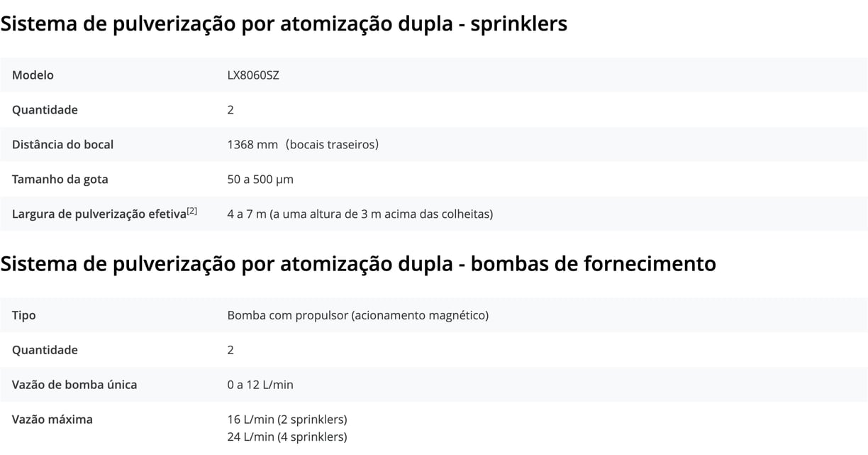Click the Modelo row label
The height and width of the screenshot is (455, 868).
(x=33, y=75)
